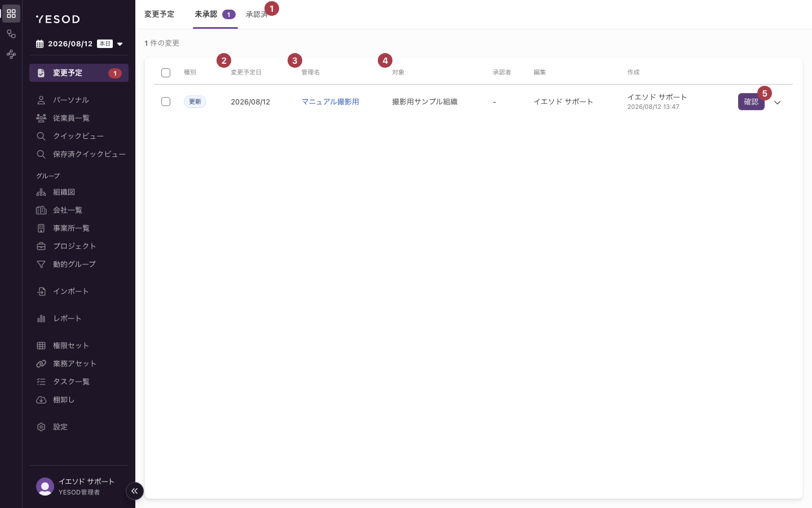Click the 編集 column header
This screenshot has width=812, height=508.
[x=540, y=72]
